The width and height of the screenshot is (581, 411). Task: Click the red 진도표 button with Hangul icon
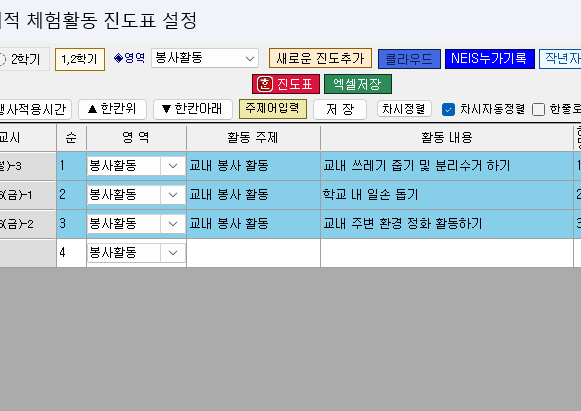coord(286,84)
